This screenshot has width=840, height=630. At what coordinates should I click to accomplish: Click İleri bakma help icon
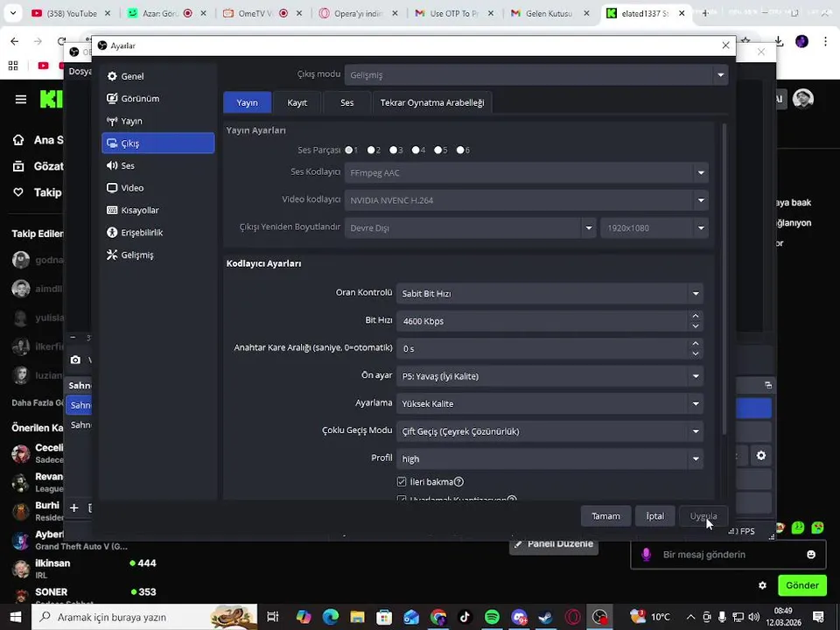point(458,481)
